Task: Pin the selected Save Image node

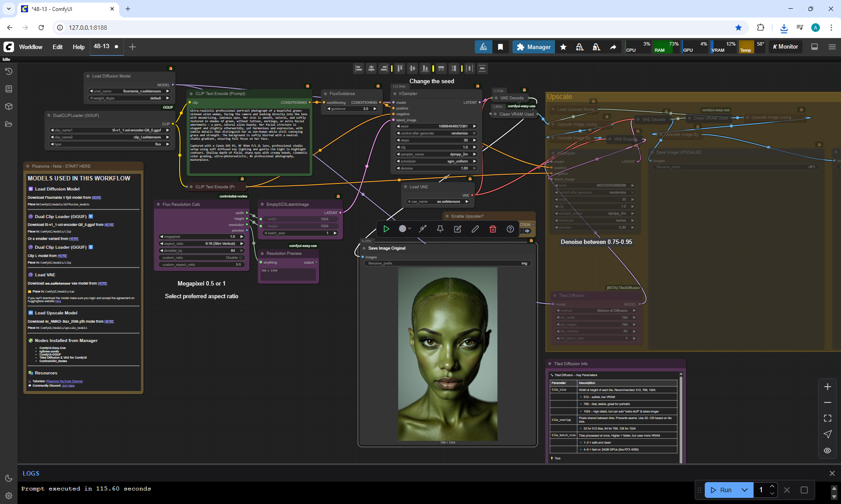Action: [x=440, y=229]
